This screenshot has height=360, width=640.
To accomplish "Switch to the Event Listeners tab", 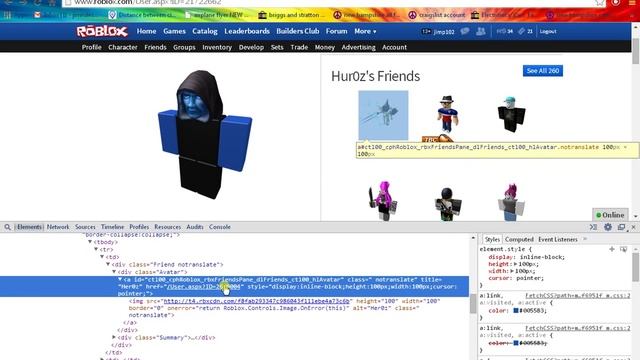I will point(558,240).
